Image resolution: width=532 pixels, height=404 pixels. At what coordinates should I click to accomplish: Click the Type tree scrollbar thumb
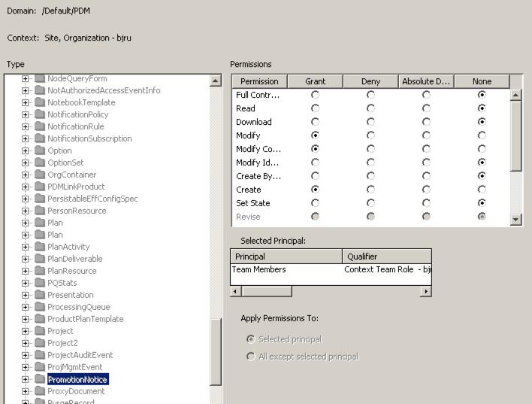tap(216, 351)
